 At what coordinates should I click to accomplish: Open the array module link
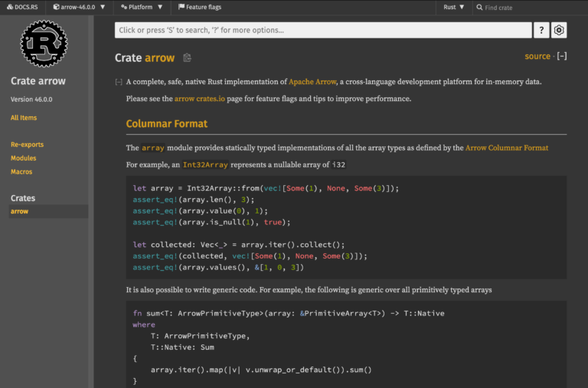(153, 148)
